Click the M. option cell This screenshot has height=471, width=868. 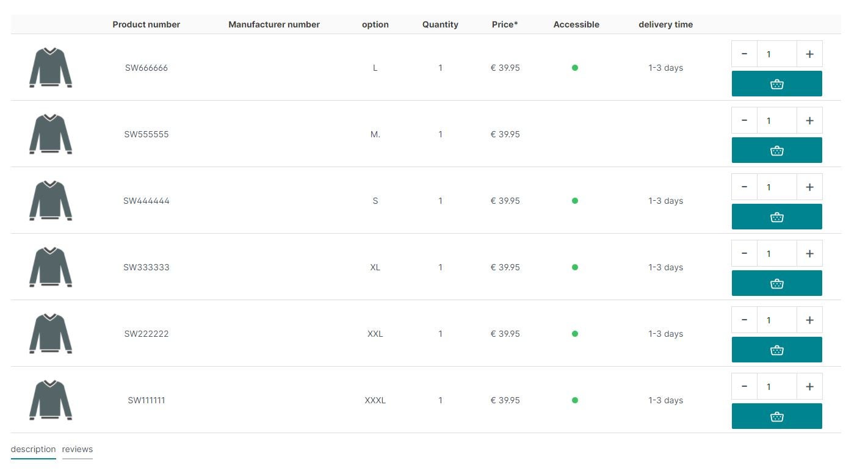(375, 134)
